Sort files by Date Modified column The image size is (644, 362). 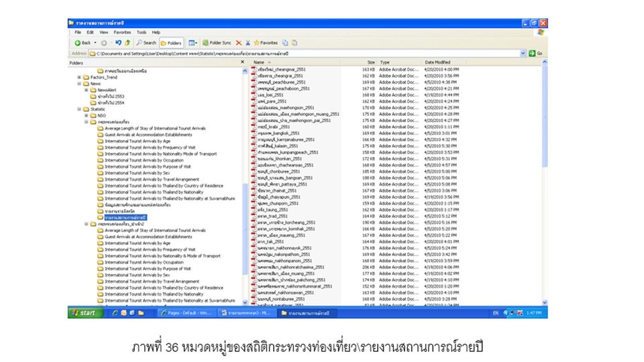[x=444, y=62]
